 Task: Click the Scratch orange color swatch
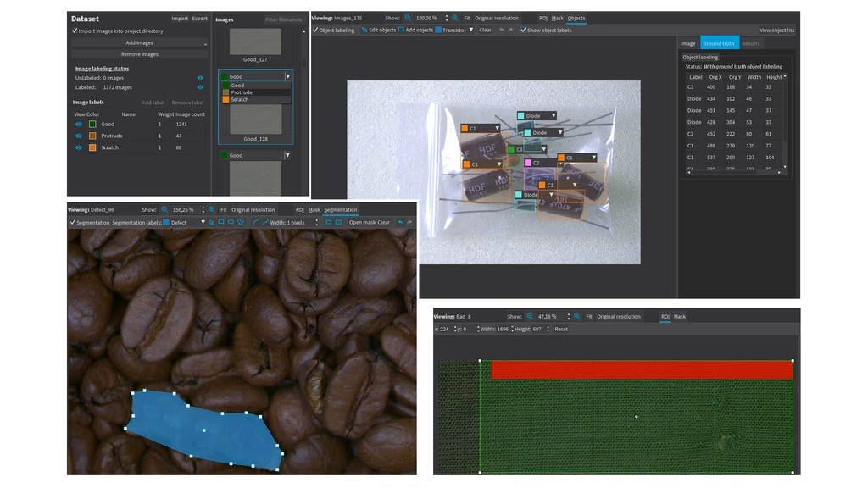click(92, 147)
